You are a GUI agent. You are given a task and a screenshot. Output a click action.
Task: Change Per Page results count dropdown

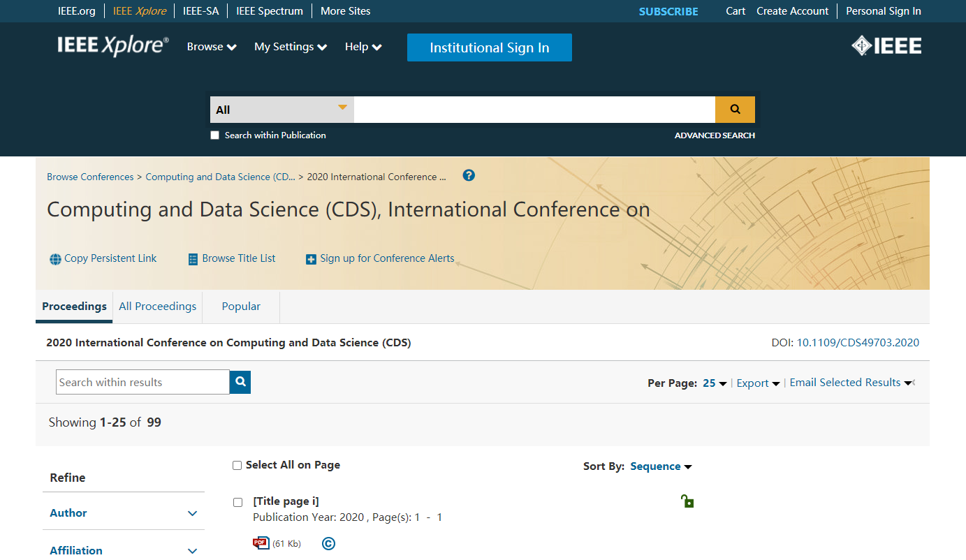click(715, 383)
